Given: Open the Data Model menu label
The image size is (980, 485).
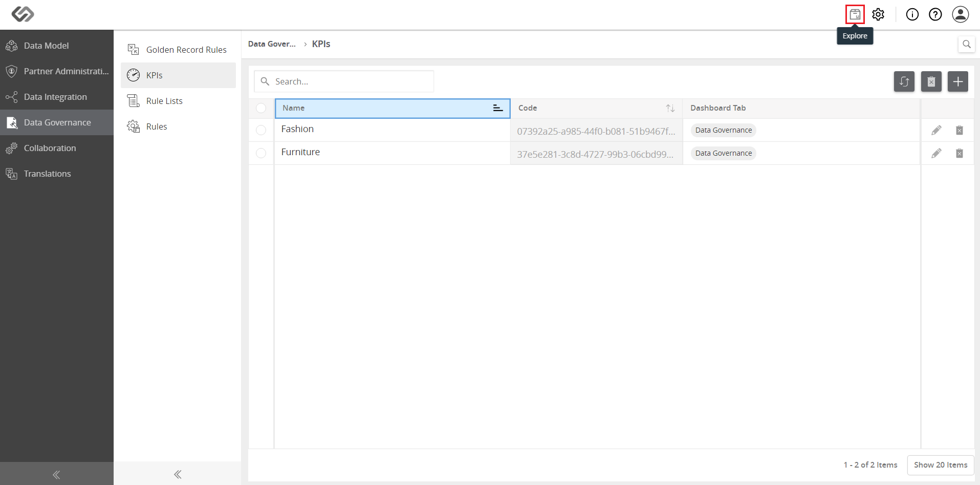Looking at the screenshot, I should [x=46, y=46].
